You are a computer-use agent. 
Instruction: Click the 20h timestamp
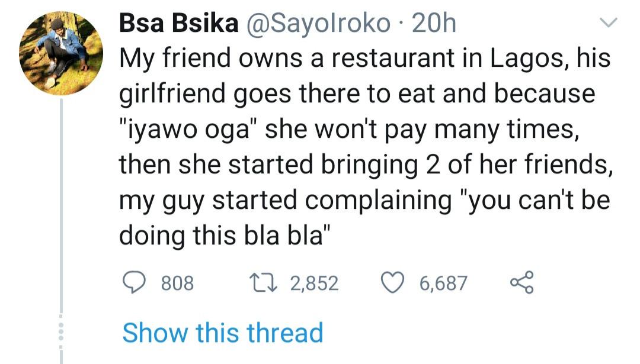[x=433, y=24]
